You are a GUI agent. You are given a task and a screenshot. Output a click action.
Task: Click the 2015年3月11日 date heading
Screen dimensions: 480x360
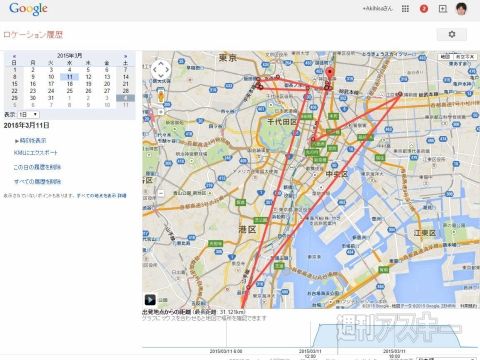[x=26, y=125]
